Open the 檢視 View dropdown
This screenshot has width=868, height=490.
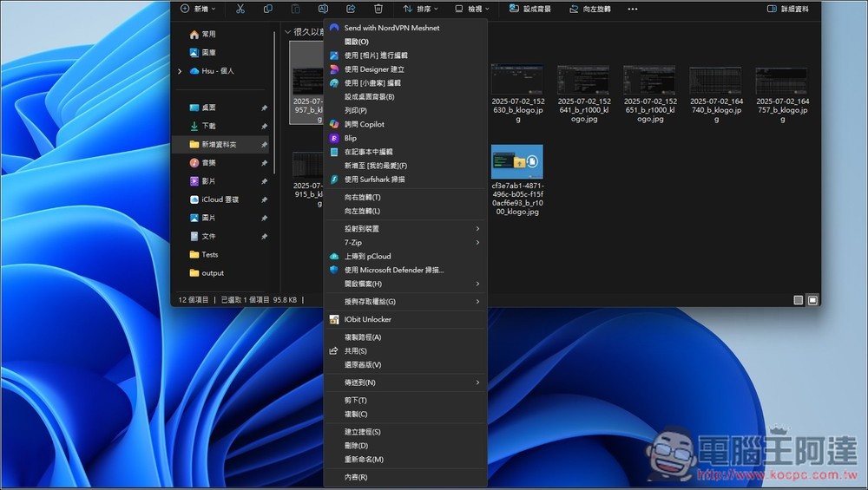[471, 9]
